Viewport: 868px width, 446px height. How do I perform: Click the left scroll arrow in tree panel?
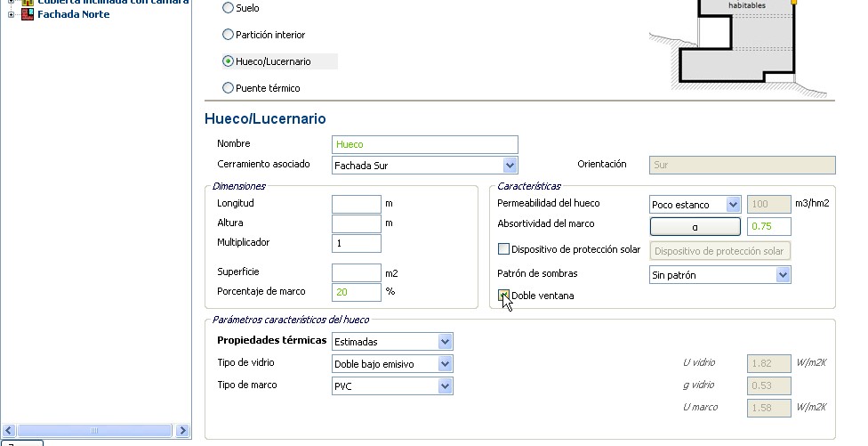pyautogui.click(x=8, y=431)
